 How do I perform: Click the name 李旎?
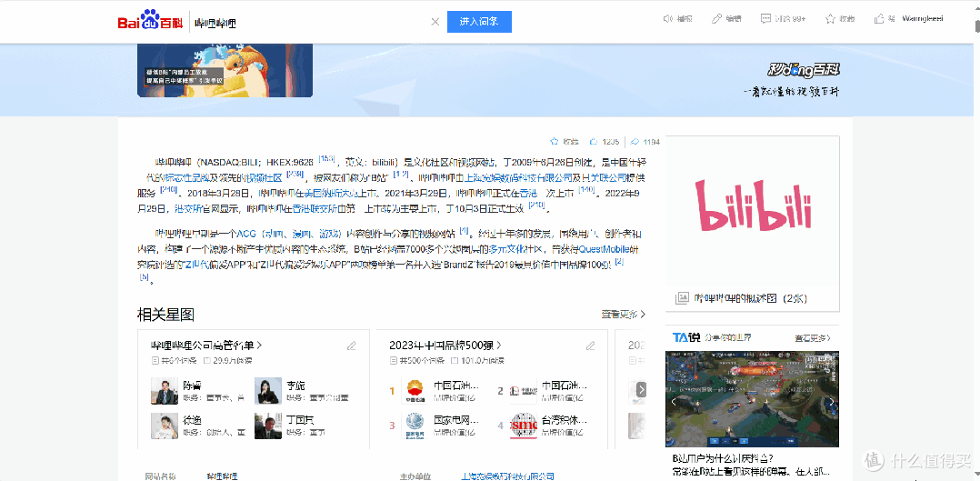coord(295,386)
